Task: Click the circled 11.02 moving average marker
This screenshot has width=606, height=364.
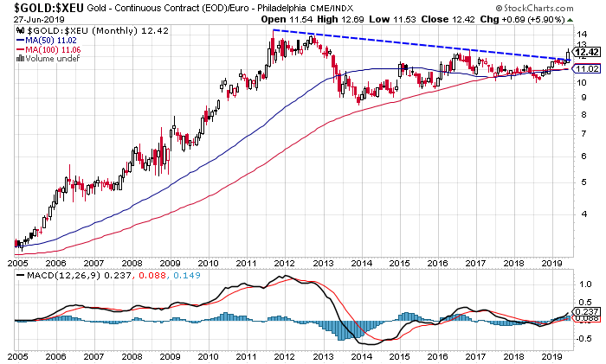Action: (x=588, y=69)
